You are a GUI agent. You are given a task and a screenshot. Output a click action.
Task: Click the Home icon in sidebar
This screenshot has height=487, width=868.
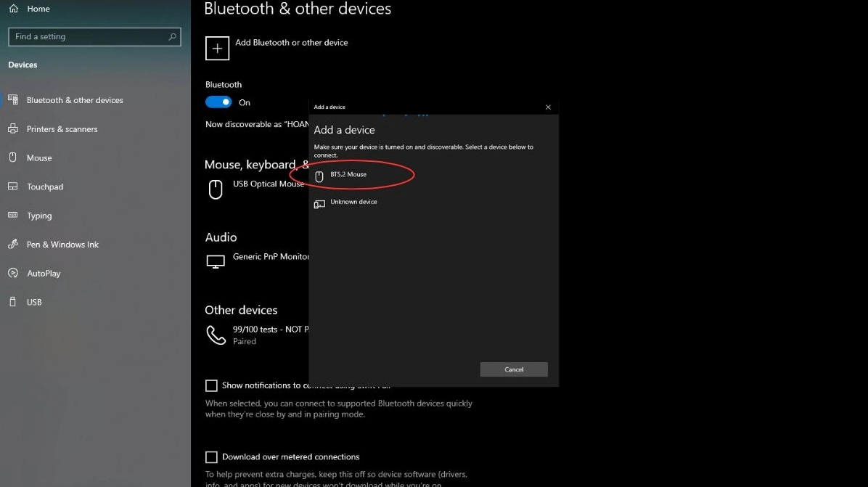pos(13,9)
